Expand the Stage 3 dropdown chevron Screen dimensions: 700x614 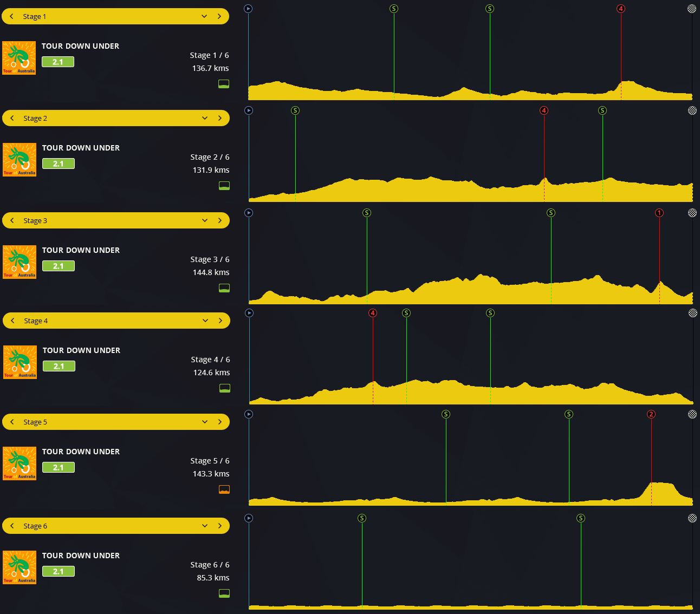click(205, 220)
